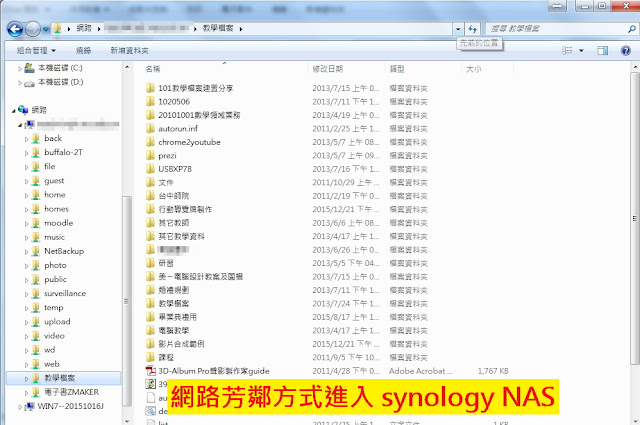Click the 網路 segment in address bar
This screenshot has width=640, height=425.
click(x=84, y=28)
